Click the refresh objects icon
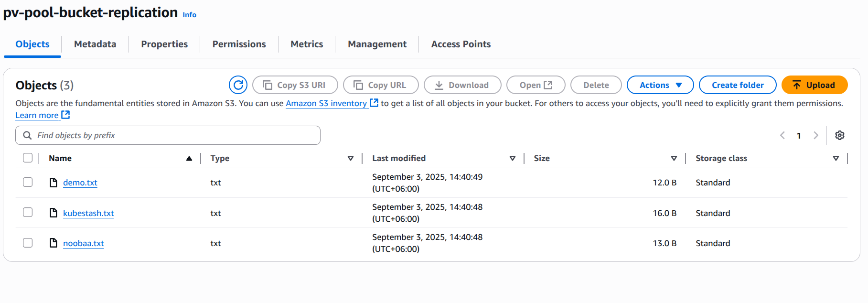 point(238,85)
